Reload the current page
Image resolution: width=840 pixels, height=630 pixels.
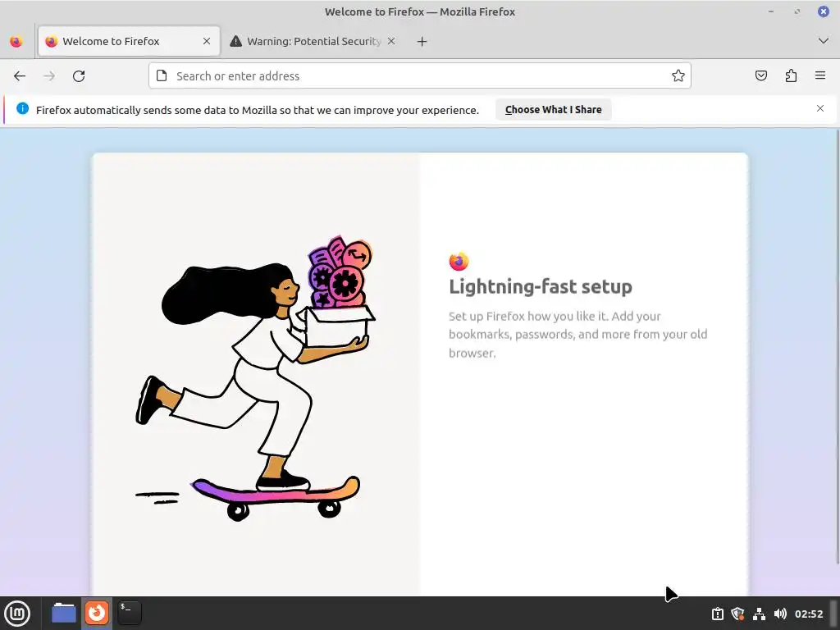79,76
